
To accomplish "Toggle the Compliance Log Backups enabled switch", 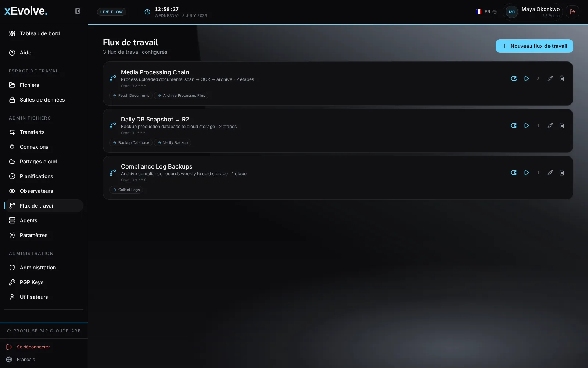I will point(514,173).
